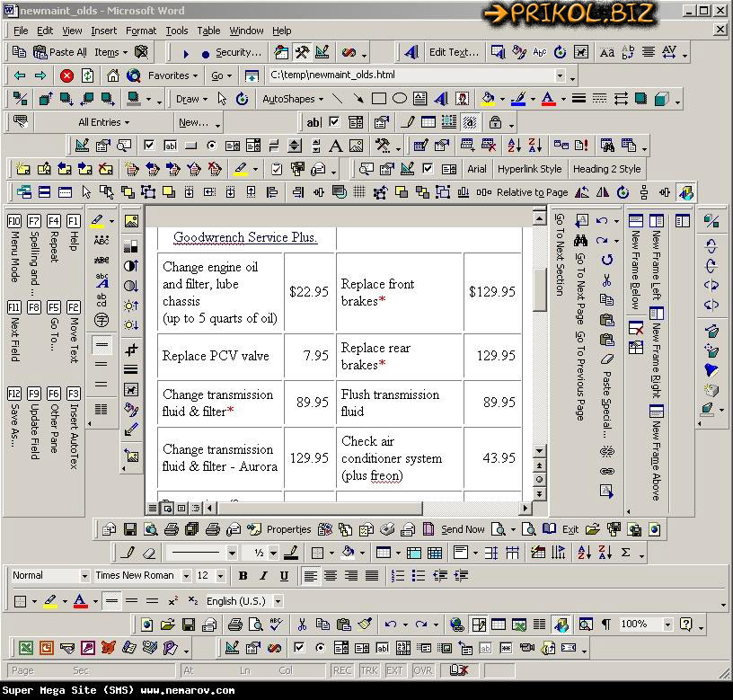Open the Table menu
The height and width of the screenshot is (700, 733).
208,31
